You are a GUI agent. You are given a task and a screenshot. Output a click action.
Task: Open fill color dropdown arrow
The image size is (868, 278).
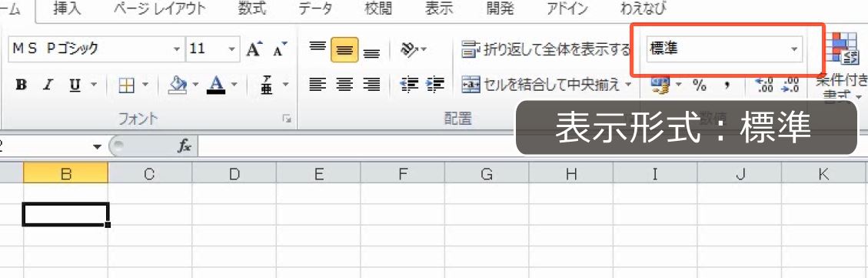[x=196, y=85]
